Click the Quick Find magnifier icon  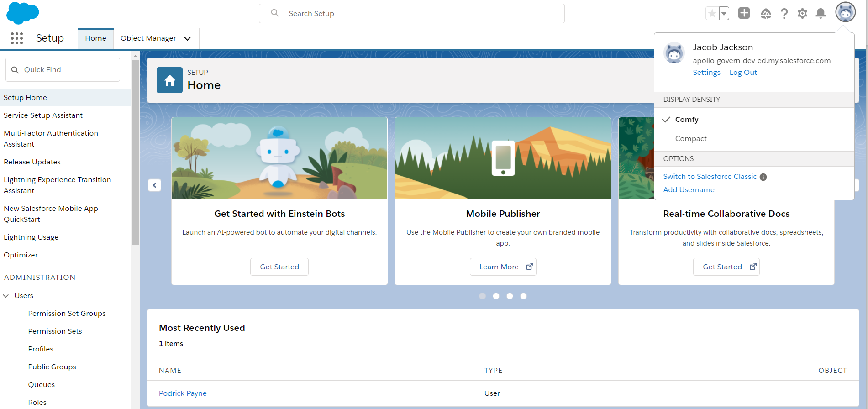15,70
